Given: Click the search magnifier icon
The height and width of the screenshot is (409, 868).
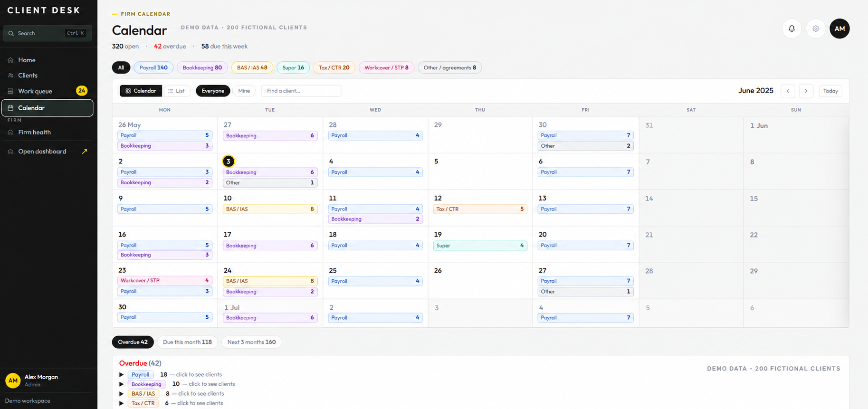Looking at the screenshot, I should pyautogui.click(x=11, y=33).
